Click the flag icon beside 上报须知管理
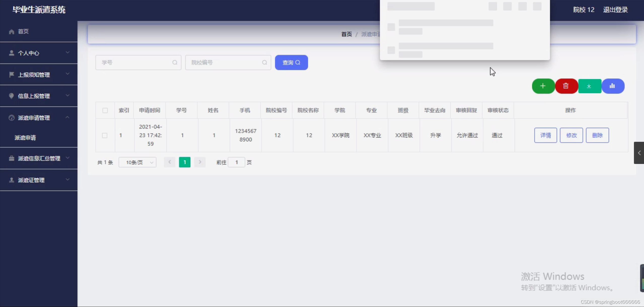The width and height of the screenshot is (644, 307). pyautogui.click(x=12, y=75)
